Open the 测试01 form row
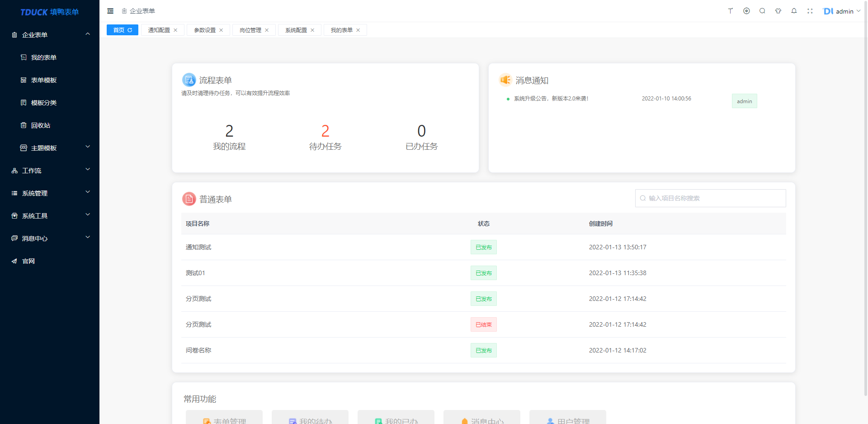Image resolution: width=868 pixels, height=424 pixels. point(484,273)
